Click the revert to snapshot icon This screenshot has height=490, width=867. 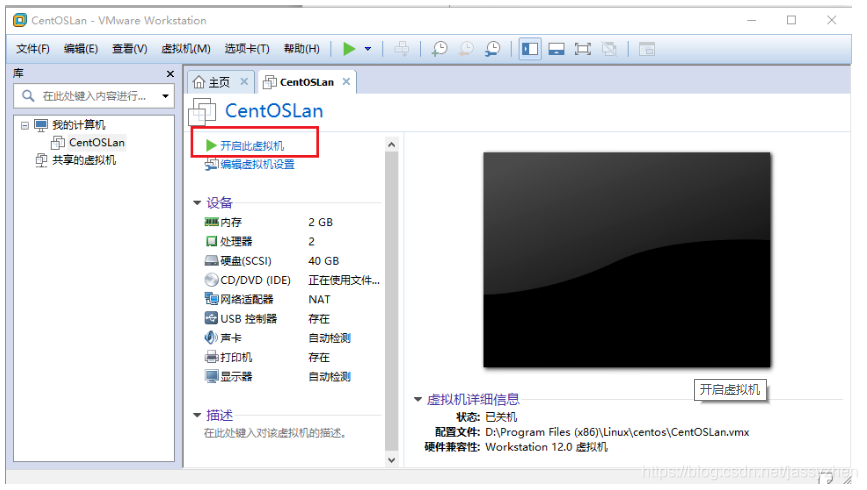click(x=466, y=49)
